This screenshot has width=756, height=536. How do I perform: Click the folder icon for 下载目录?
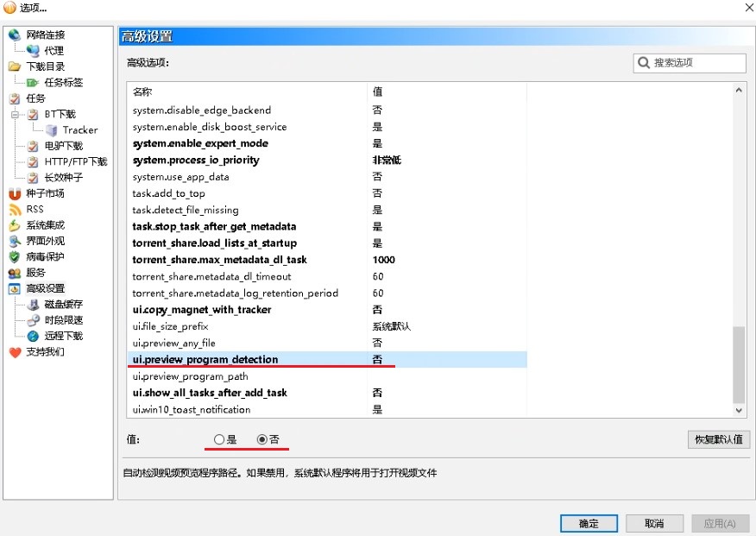(x=15, y=66)
